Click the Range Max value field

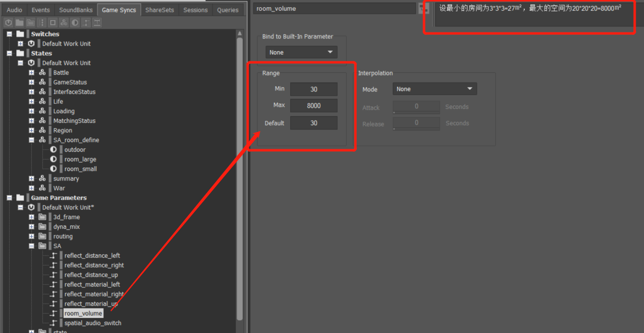click(x=314, y=105)
